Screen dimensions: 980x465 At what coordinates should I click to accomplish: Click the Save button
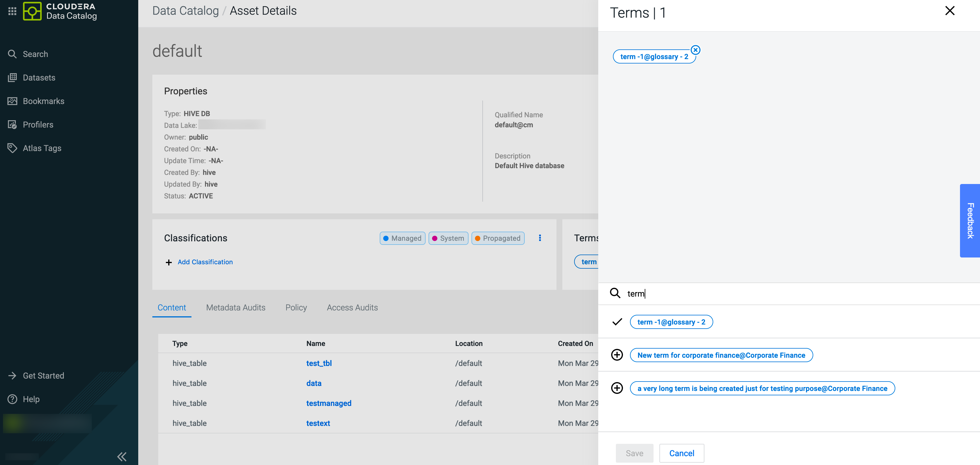(x=634, y=453)
